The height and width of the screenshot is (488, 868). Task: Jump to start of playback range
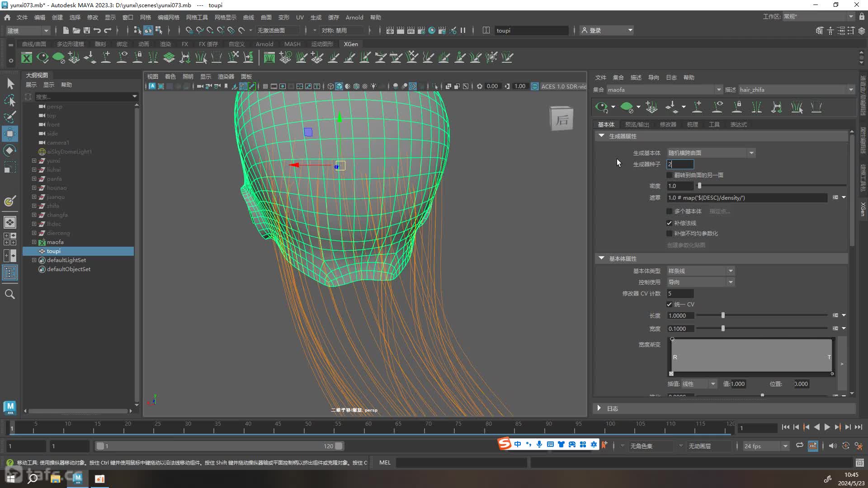[786, 427]
